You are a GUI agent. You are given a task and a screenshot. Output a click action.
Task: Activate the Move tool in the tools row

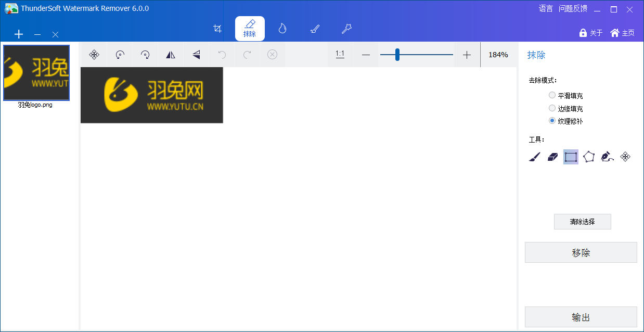point(625,157)
